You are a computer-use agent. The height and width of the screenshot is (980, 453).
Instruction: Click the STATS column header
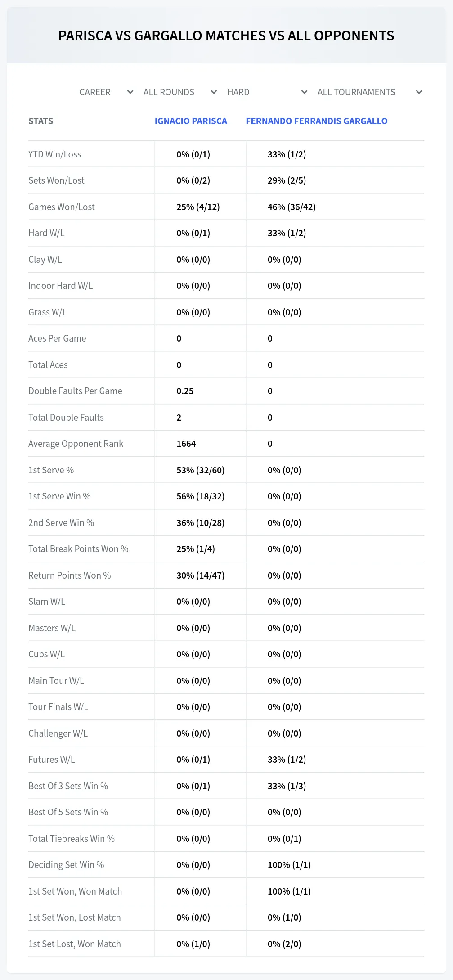coord(41,121)
